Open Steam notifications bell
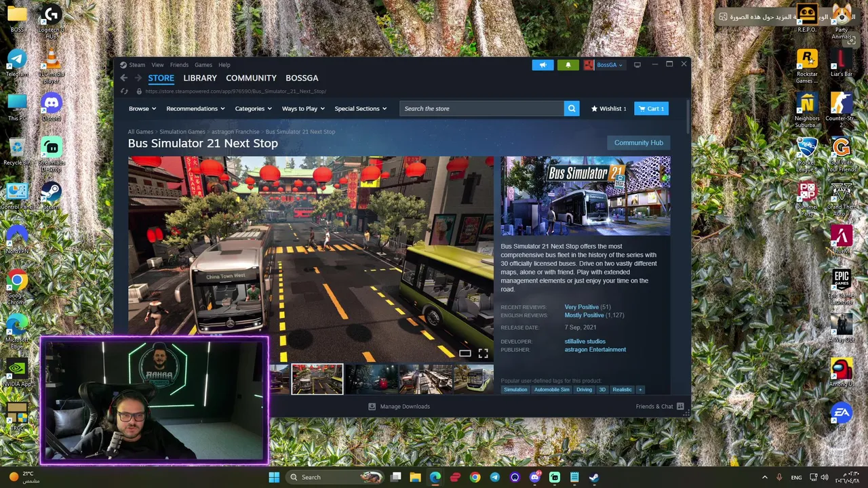 pos(568,65)
